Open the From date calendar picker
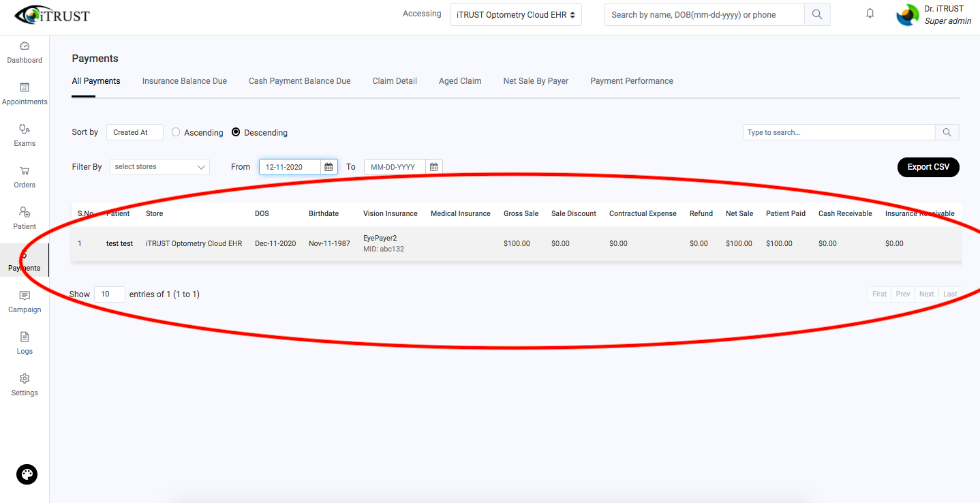980x503 pixels. click(x=328, y=166)
